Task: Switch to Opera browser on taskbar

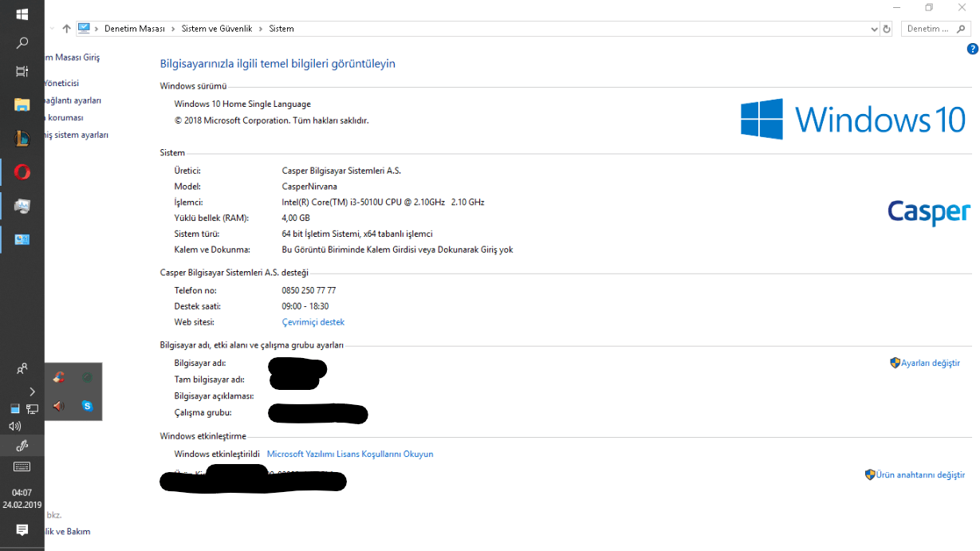Action: pos(22,171)
